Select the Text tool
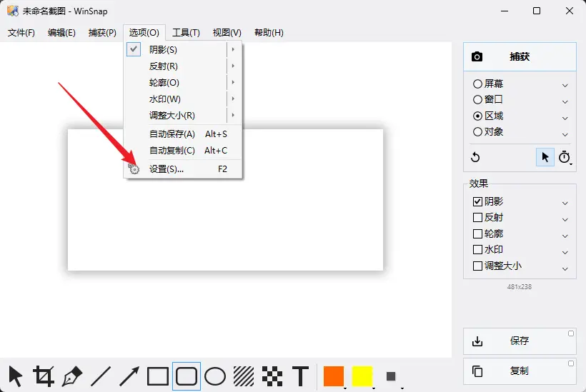This screenshot has height=392, width=586. tap(300, 376)
